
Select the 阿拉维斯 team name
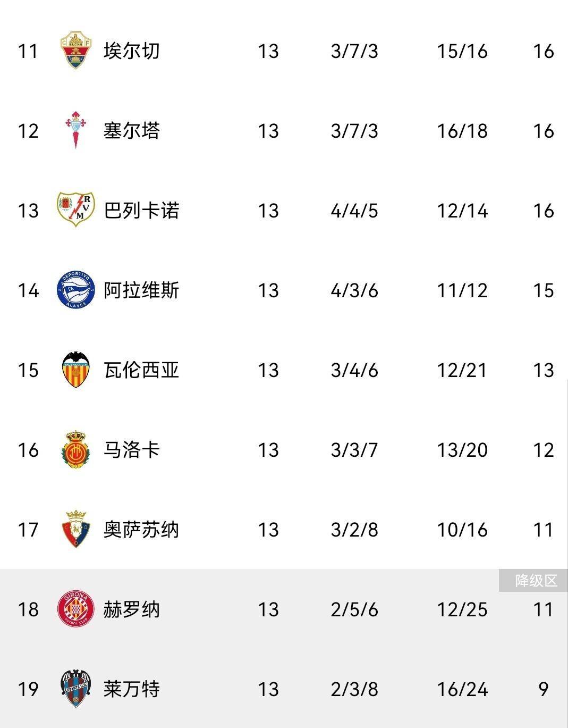(141, 290)
